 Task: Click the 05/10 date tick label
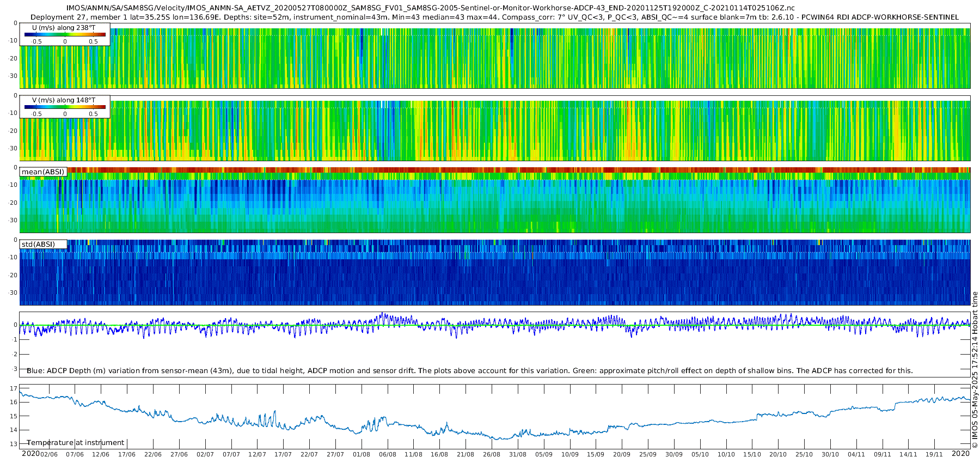pyautogui.click(x=700, y=454)
